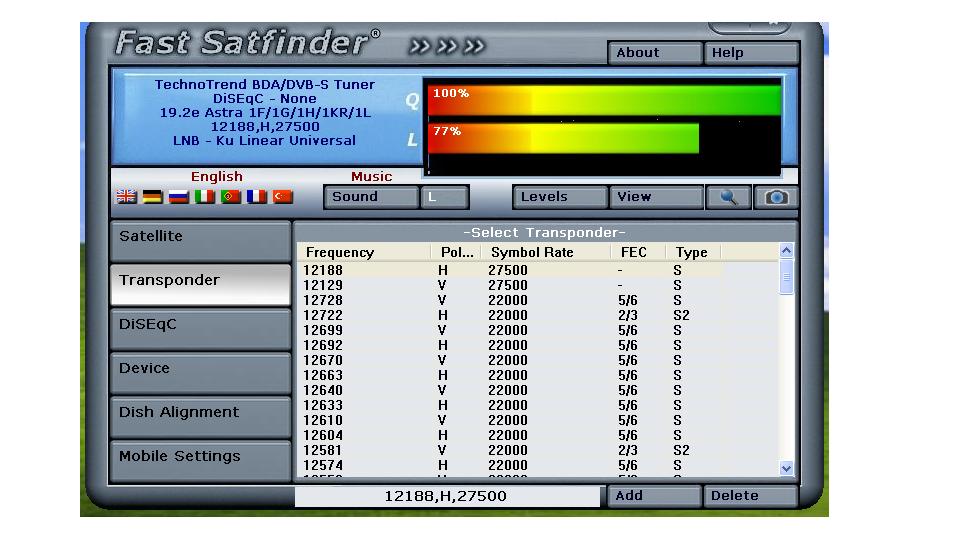Select transponder row 12728
Viewport: 960px width, 540px height.
click(x=539, y=300)
